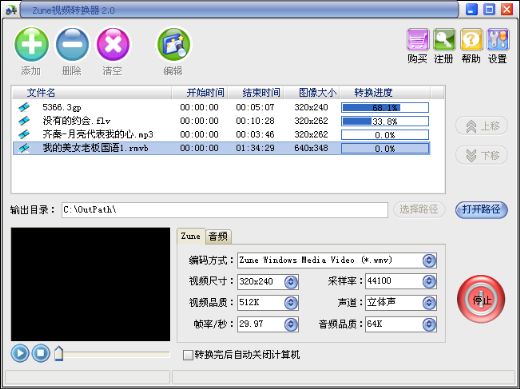Click the 打开路径 open path button
The height and width of the screenshot is (389, 520).
tap(481, 210)
